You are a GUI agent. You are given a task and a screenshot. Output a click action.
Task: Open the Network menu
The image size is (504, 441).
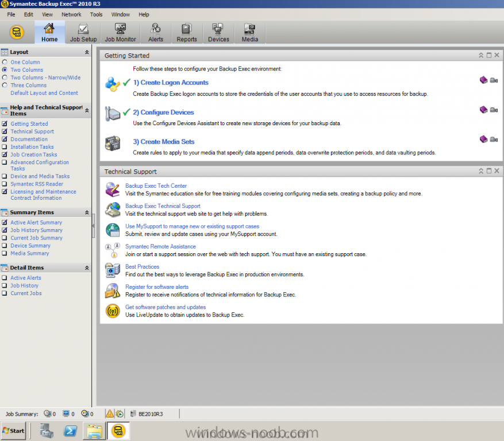point(71,14)
